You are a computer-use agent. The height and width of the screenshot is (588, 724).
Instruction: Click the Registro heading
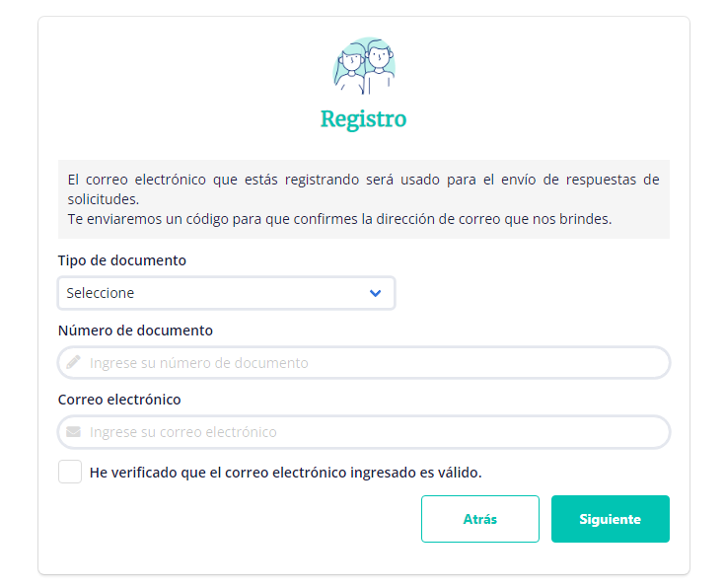click(364, 119)
